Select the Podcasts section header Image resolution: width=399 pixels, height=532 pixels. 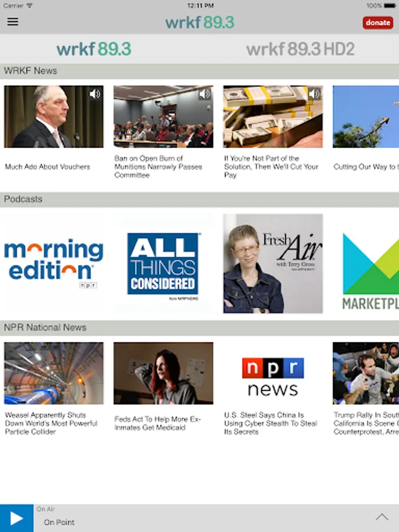point(200,199)
